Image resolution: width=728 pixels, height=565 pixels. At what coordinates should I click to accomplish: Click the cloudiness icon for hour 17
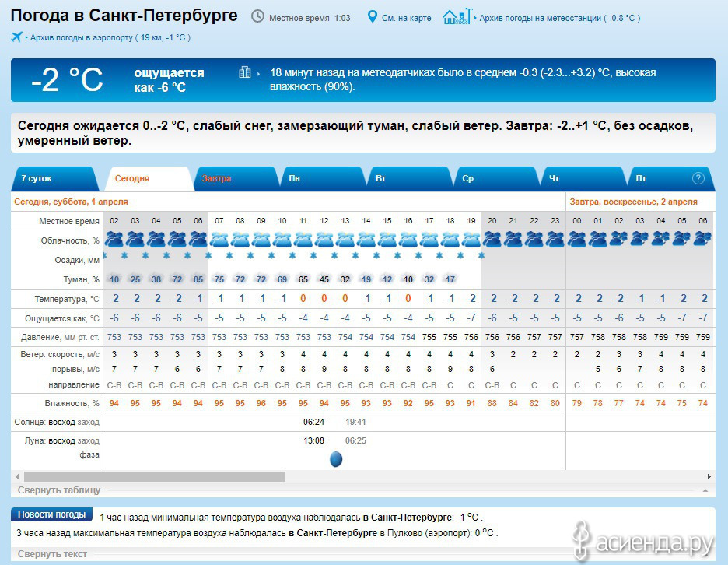429,240
